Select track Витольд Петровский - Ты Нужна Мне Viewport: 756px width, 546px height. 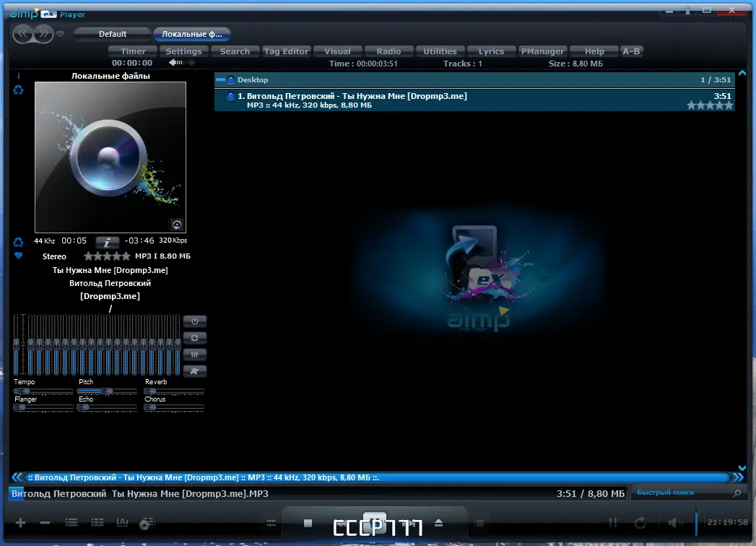click(474, 100)
